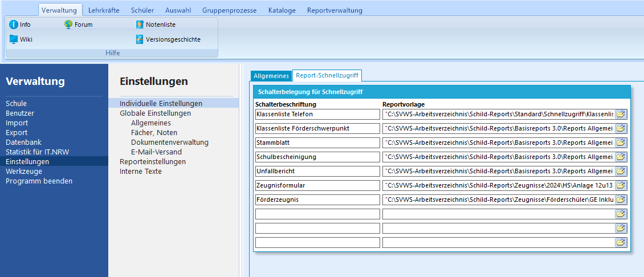644x277 pixels.
Task: Select Fächer, Noten sub-entry
Action: coord(154,132)
